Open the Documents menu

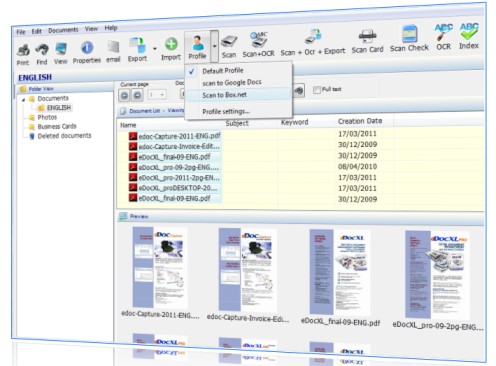point(63,30)
